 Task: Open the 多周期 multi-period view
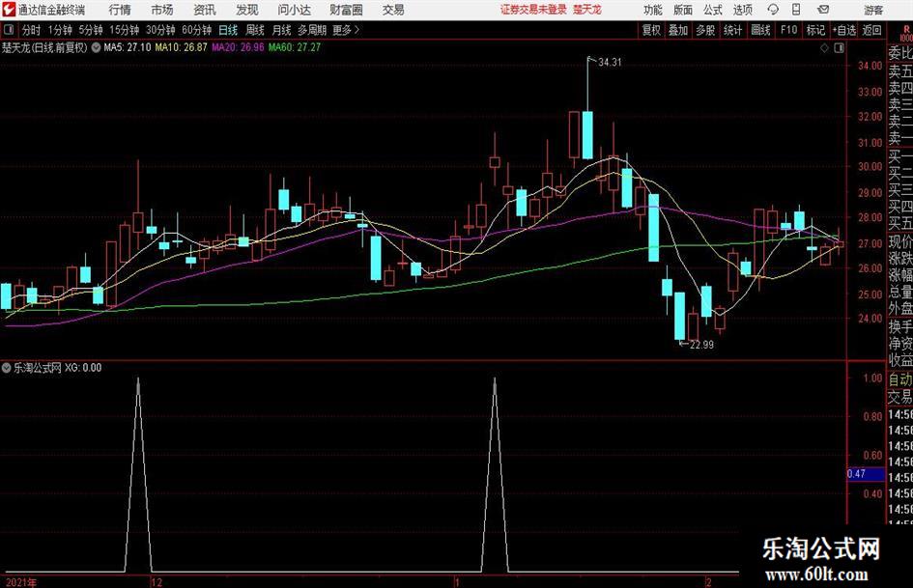point(312,30)
